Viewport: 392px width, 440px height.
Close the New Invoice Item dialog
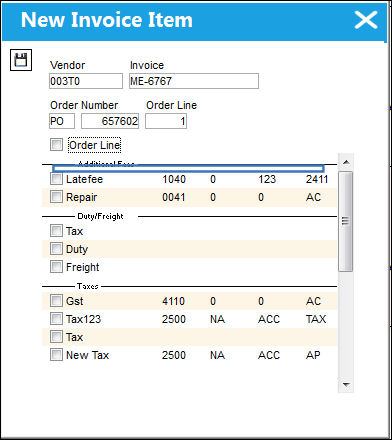[x=366, y=20]
